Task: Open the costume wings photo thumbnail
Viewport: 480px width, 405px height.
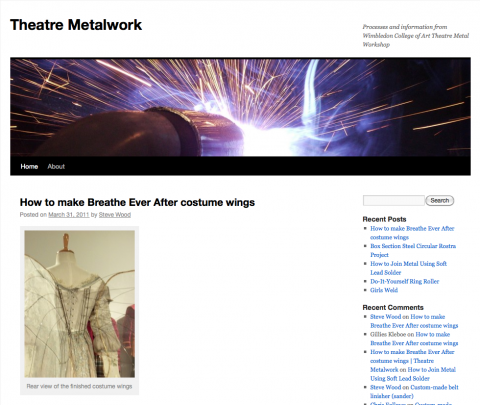Action: 80,304
